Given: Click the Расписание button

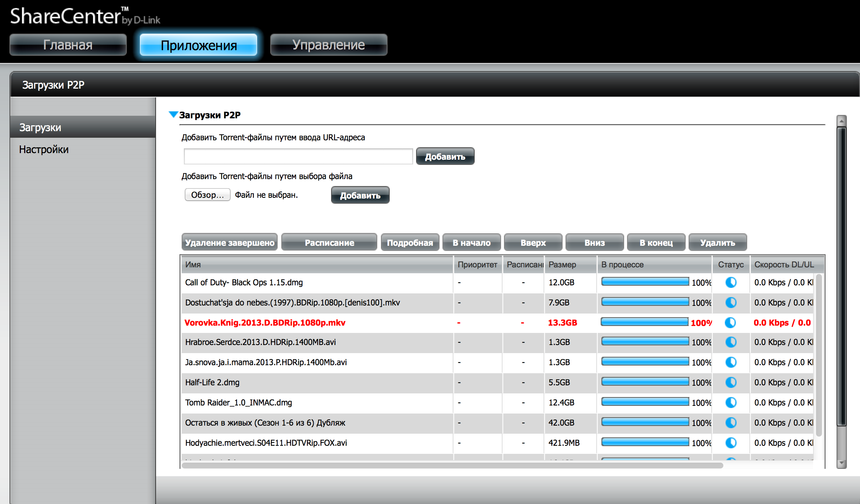Looking at the screenshot, I should tap(329, 242).
